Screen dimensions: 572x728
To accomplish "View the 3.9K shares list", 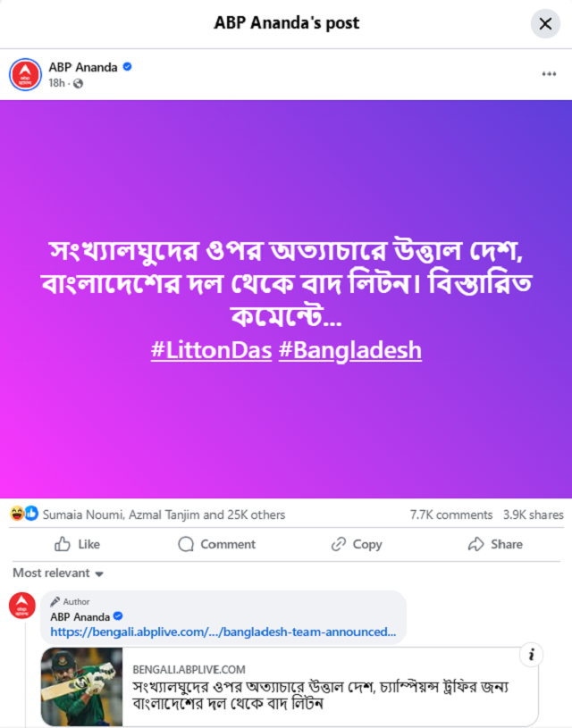I will point(533,515).
